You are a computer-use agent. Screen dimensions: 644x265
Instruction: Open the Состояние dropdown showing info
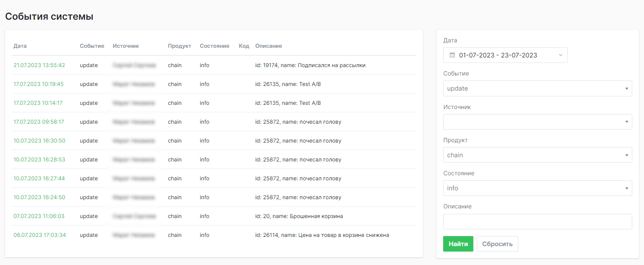[537, 188]
